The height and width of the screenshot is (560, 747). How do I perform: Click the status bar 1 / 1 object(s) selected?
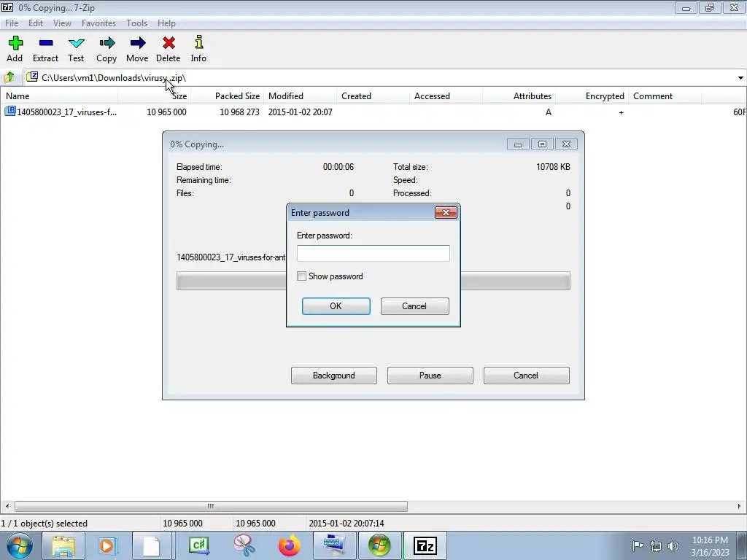[44, 523]
